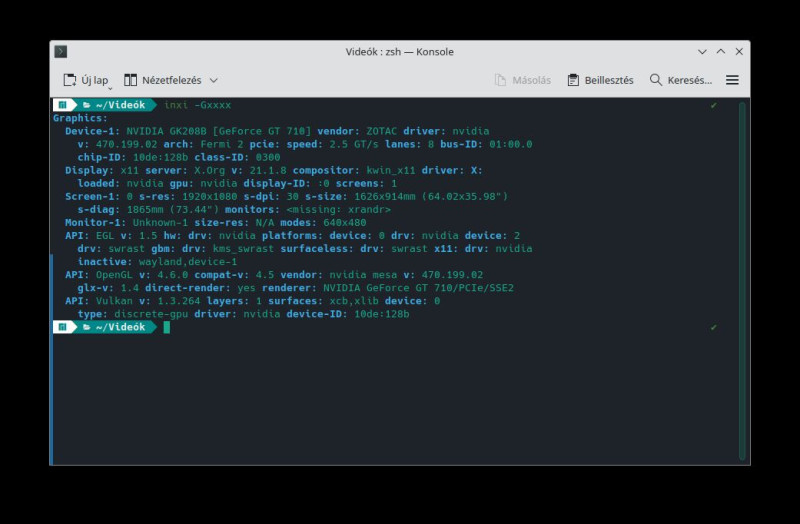
Task: Click the magnifying glass search icon
Action: pos(655,80)
